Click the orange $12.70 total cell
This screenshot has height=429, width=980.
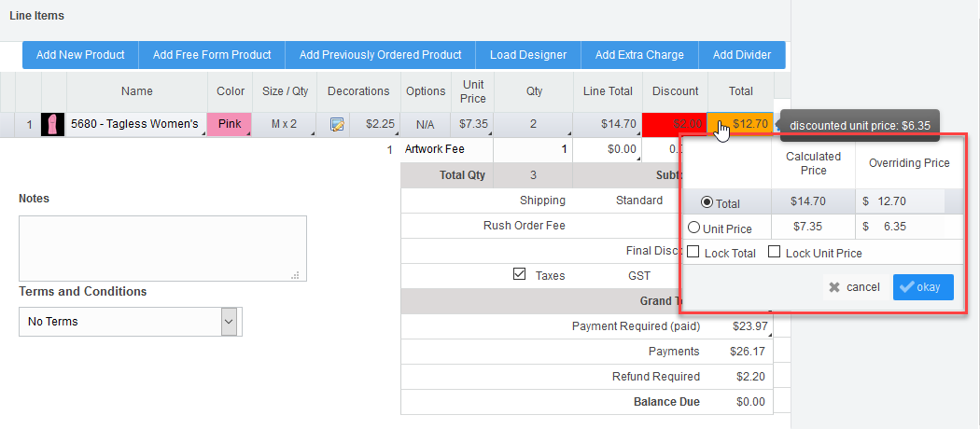[x=741, y=124]
